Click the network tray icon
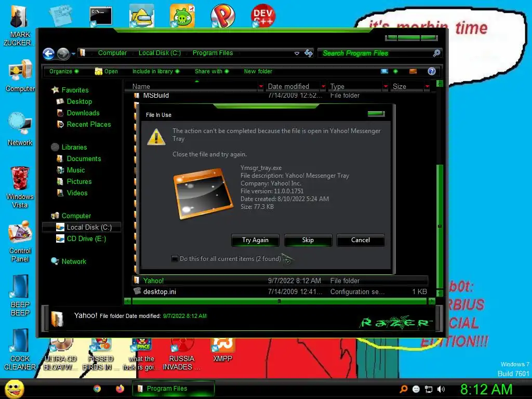 click(429, 389)
